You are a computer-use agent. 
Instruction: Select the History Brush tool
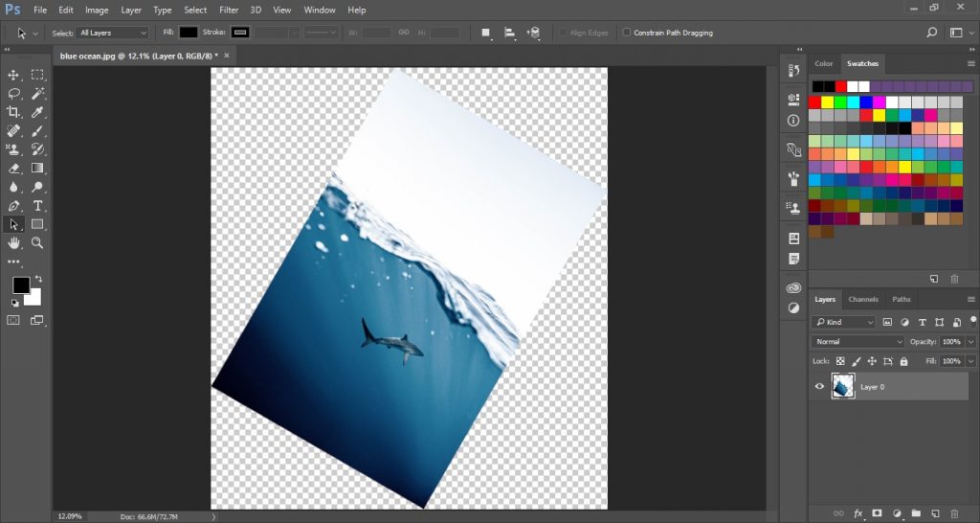coord(37,149)
